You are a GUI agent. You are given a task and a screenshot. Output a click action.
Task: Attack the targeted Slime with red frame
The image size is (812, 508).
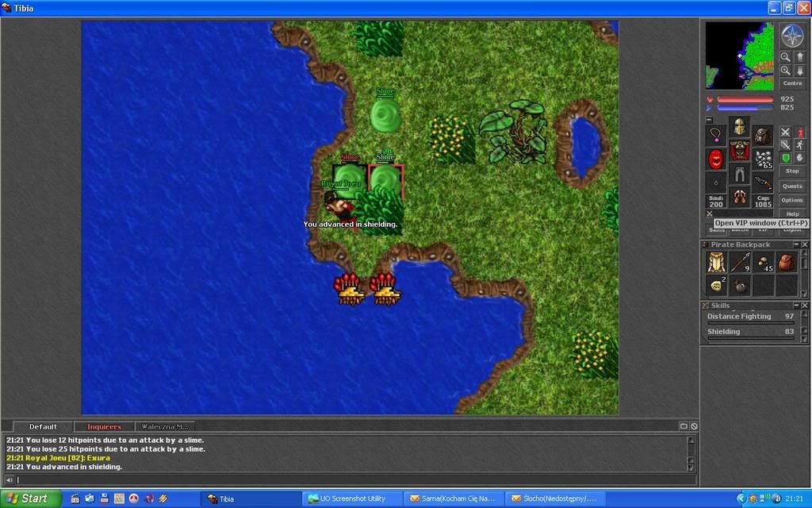tap(386, 181)
